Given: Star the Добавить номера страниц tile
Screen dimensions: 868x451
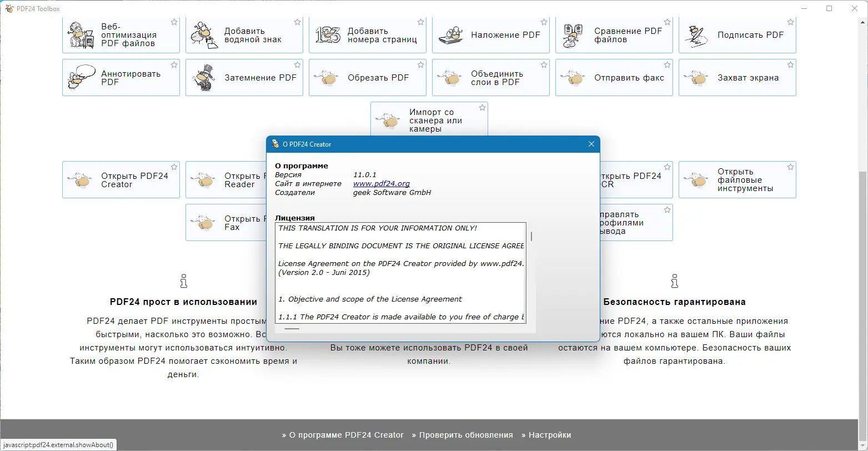Looking at the screenshot, I should [421, 22].
